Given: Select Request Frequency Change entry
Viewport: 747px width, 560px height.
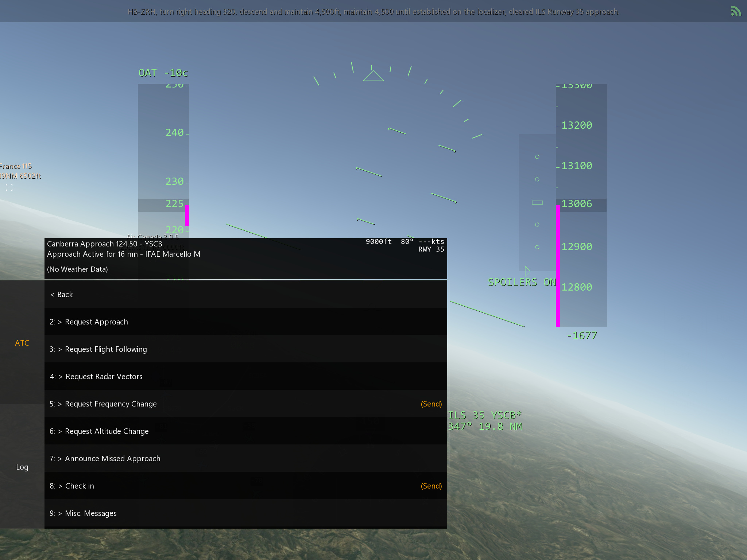Looking at the screenshot, I should [x=111, y=404].
